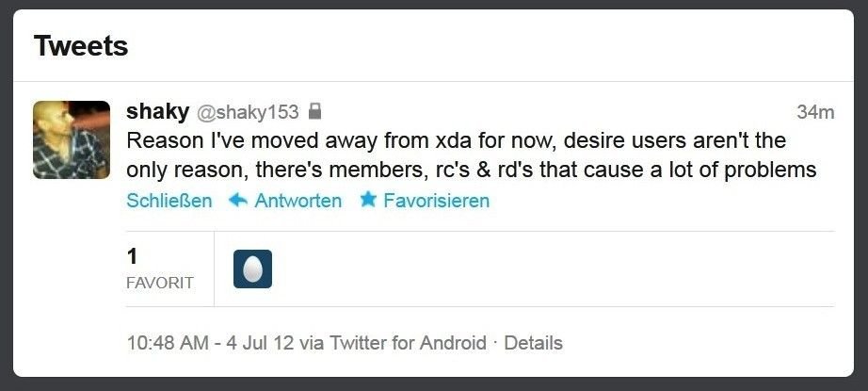Open the @shaky153 handle link
The height and width of the screenshot is (391, 868).
click(248, 113)
